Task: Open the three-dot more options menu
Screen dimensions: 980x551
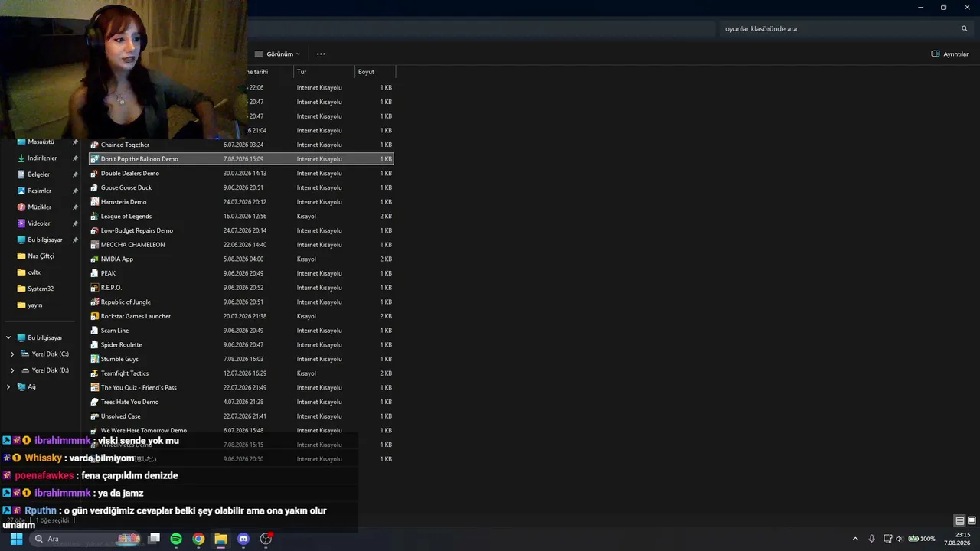Action: [321, 54]
